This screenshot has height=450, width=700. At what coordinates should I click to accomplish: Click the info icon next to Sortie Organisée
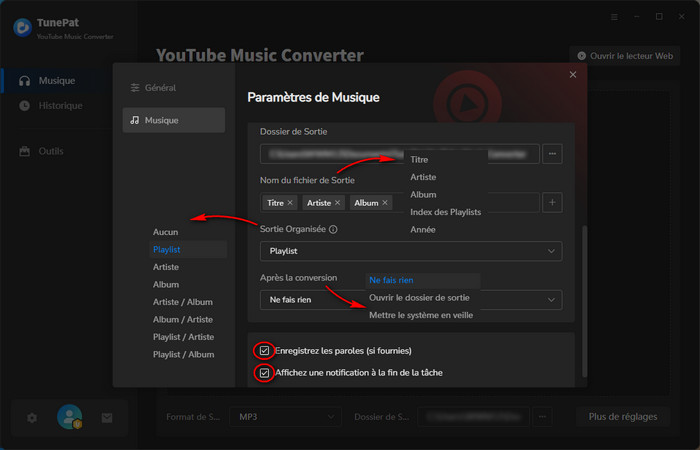[333, 229]
